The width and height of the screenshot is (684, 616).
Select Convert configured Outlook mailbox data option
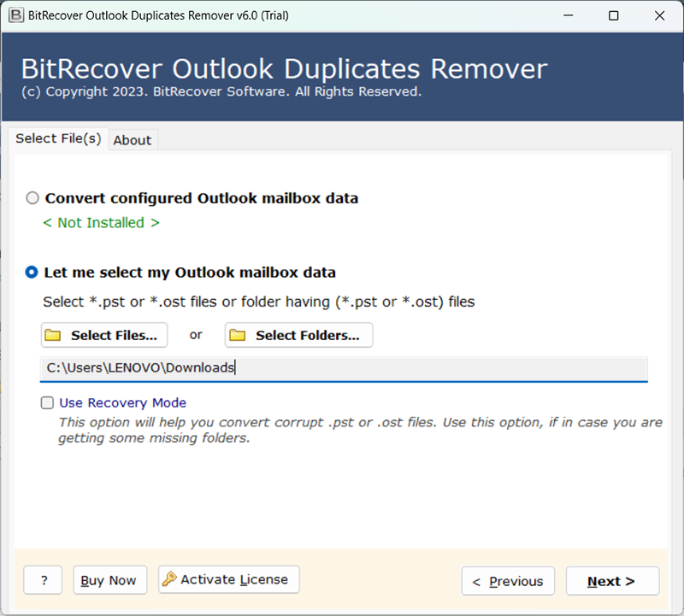[32, 198]
